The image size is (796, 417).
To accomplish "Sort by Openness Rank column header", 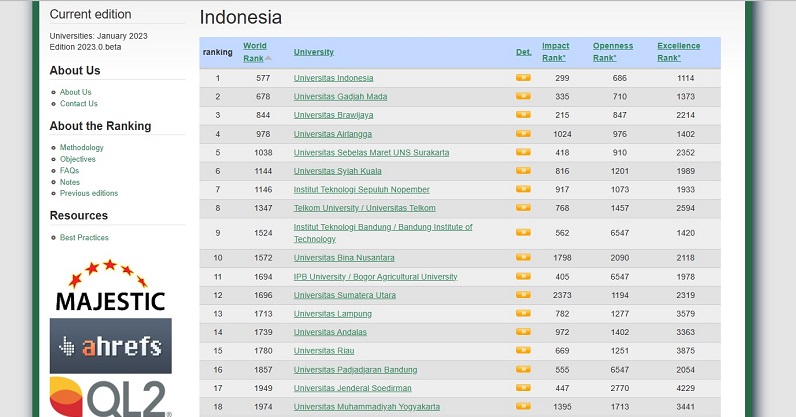I will [612, 51].
